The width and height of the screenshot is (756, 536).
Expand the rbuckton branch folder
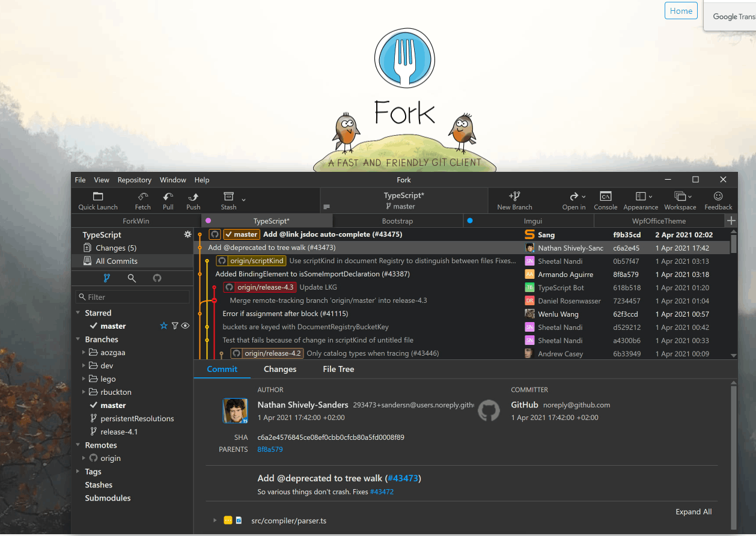(84, 392)
